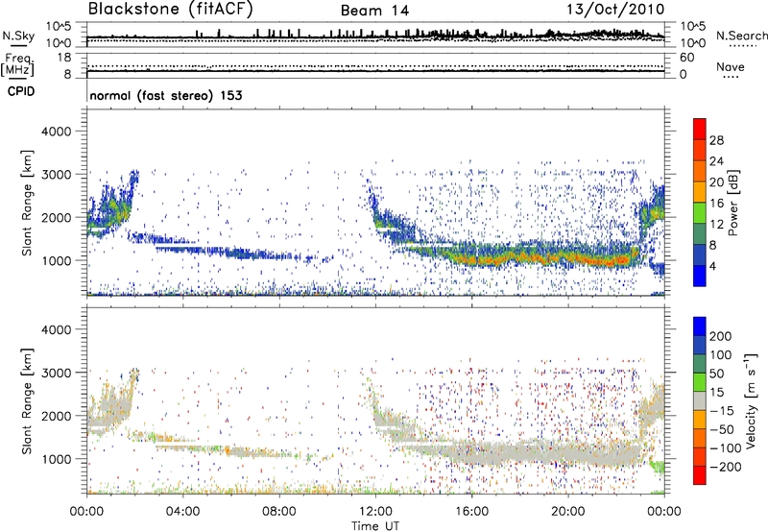
Task: Click "2000" tick of the velocity panel
Action: click(x=56, y=416)
